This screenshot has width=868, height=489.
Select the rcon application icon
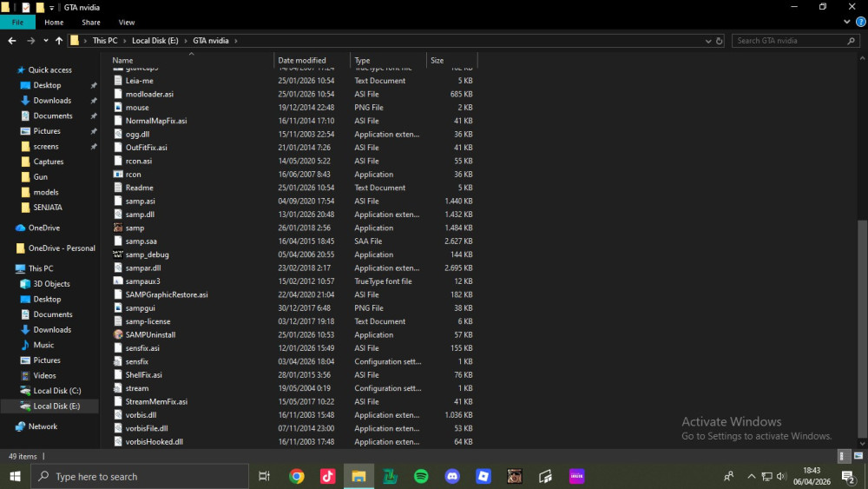click(x=118, y=175)
